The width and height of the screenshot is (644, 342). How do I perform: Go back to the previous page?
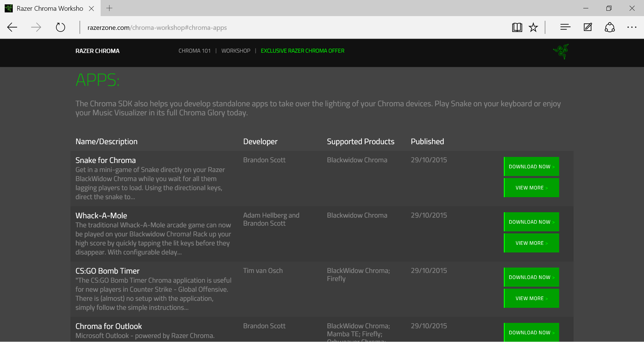click(x=12, y=27)
